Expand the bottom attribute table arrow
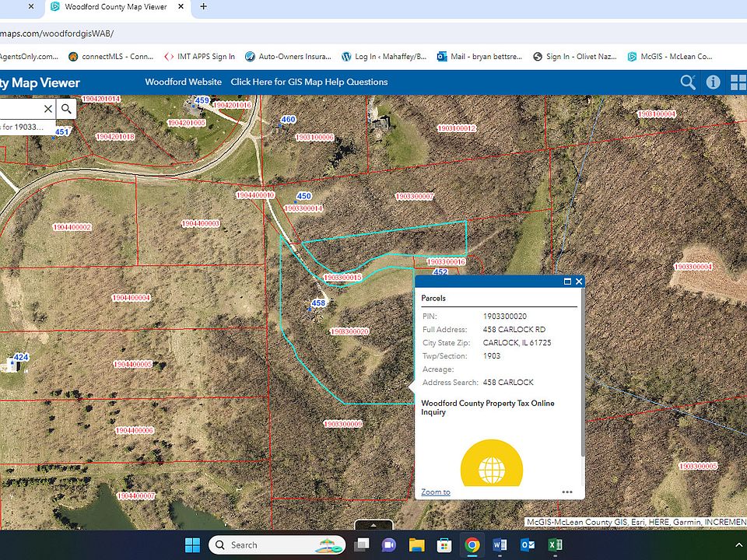Screen dimensions: 747x560 click(373, 525)
